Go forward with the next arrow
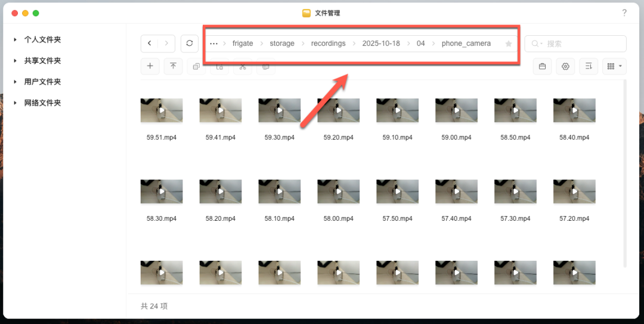The width and height of the screenshot is (644, 324). pos(166,44)
